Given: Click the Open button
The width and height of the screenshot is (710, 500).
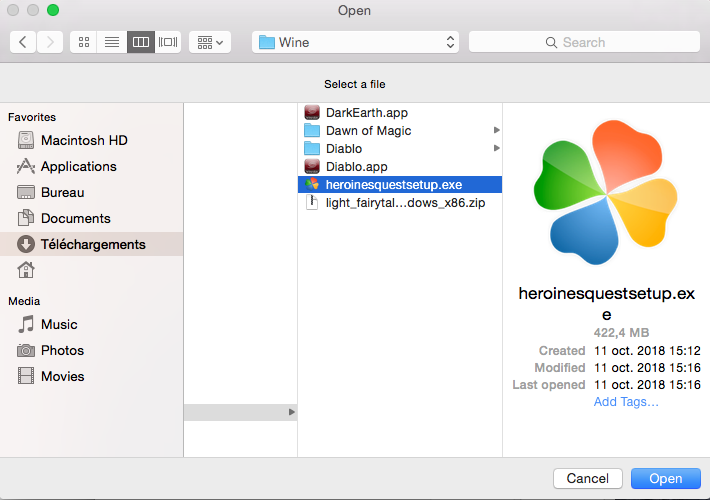Looking at the screenshot, I should click(x=666, y=478).
